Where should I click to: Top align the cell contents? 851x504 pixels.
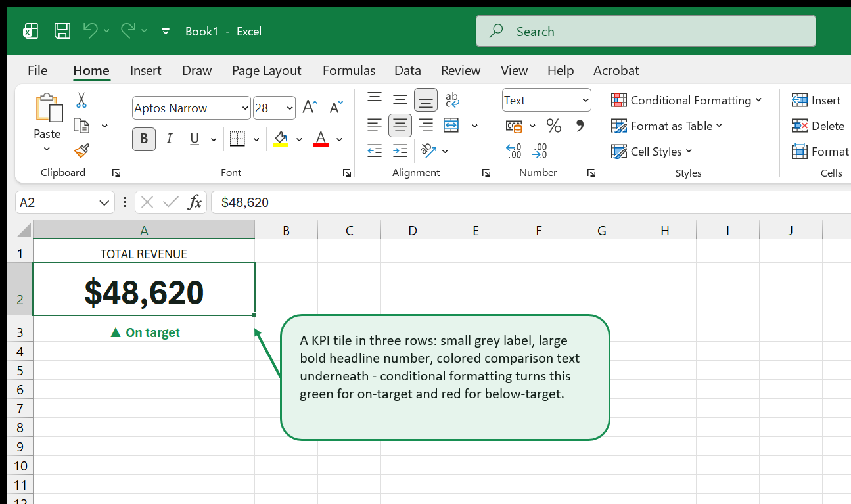(375, 99)
